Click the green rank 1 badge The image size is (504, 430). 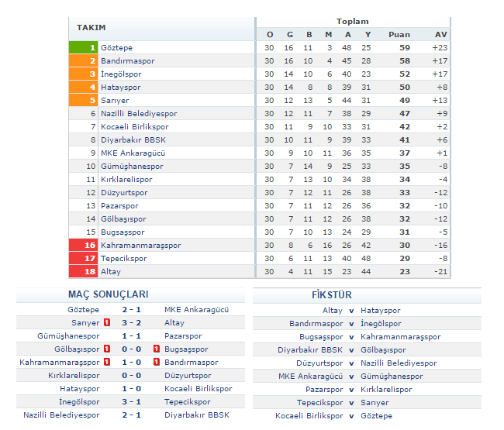click(83, 48)
